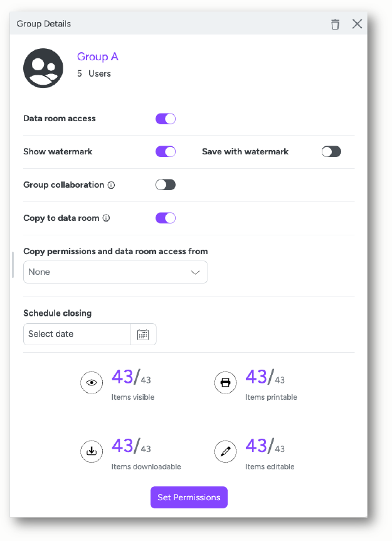The image size is (392, 541).
Task: Open the Copy permissions None dropdown
Action: pyautogui.click(x=115, y=272)
